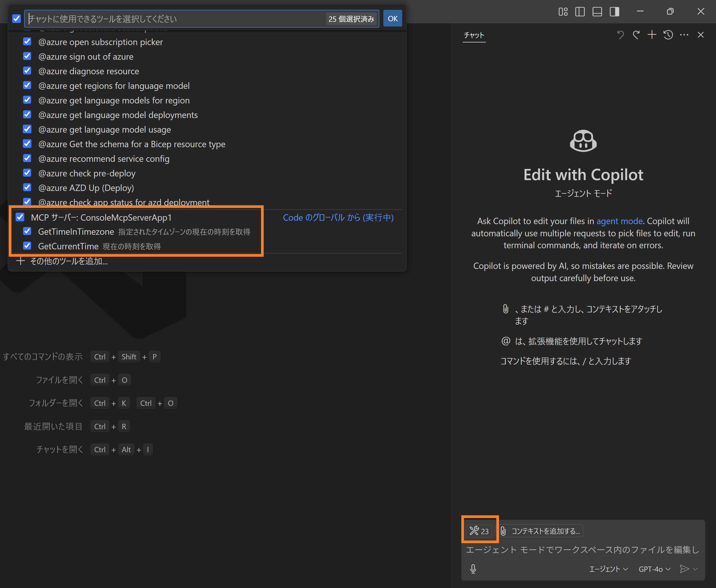Viewport: 716px width, 588px height.
Task: Click the @azure check app status row text
Action: click(124, 202)
